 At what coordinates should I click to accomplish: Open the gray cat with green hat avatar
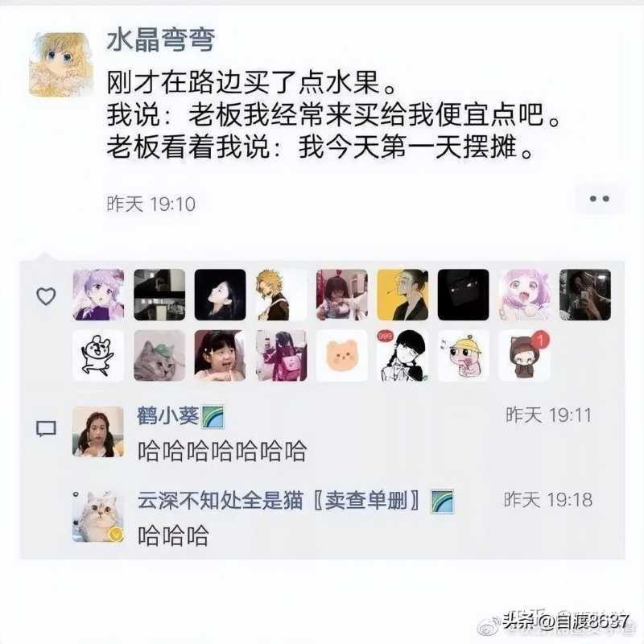(x=159, y=356)
